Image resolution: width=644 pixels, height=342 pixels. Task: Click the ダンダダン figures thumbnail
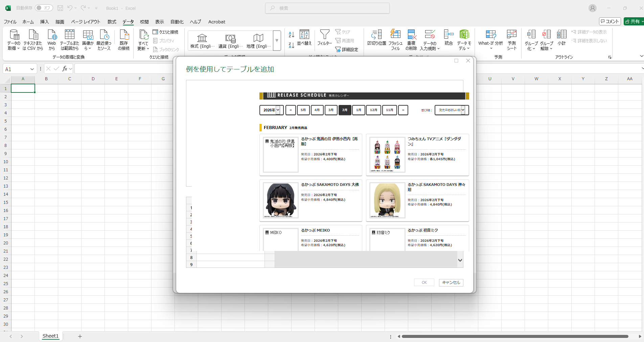click(387, 155)
